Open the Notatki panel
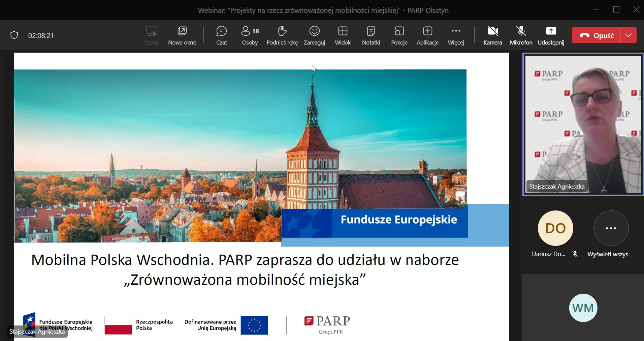The height and width of the screenshot is (341, 644). 371,35
